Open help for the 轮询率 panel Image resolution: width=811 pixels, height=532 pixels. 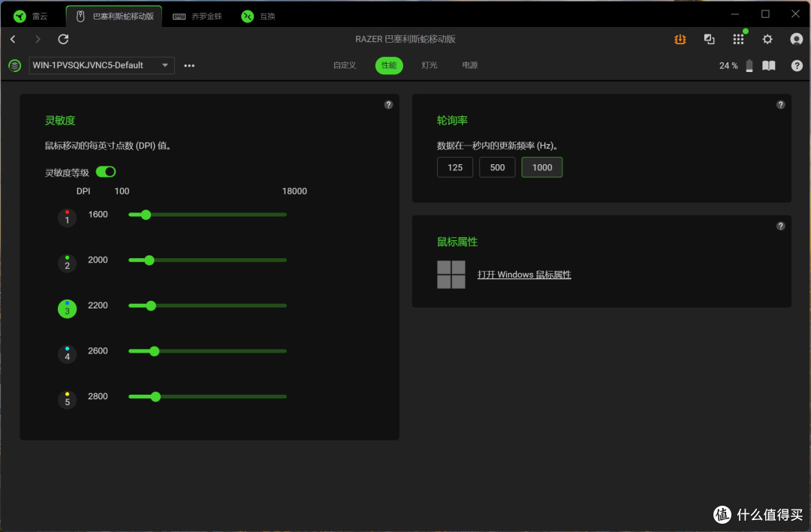coord(780,104)
